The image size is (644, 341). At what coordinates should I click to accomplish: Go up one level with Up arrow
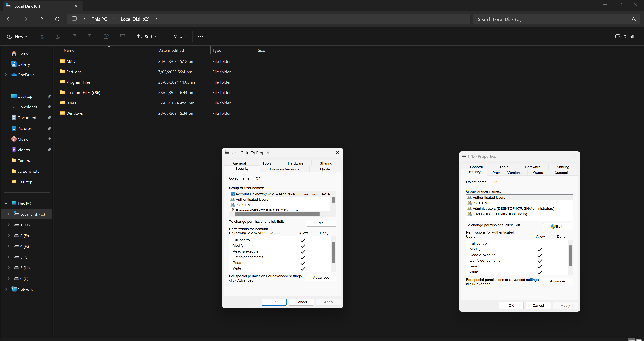(x=41, y=19)
